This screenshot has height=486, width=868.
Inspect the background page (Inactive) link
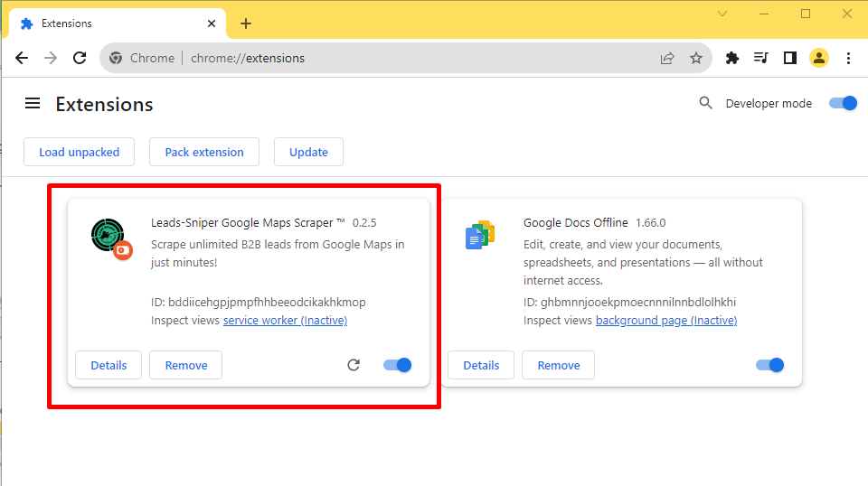click(x=666, y=320)
